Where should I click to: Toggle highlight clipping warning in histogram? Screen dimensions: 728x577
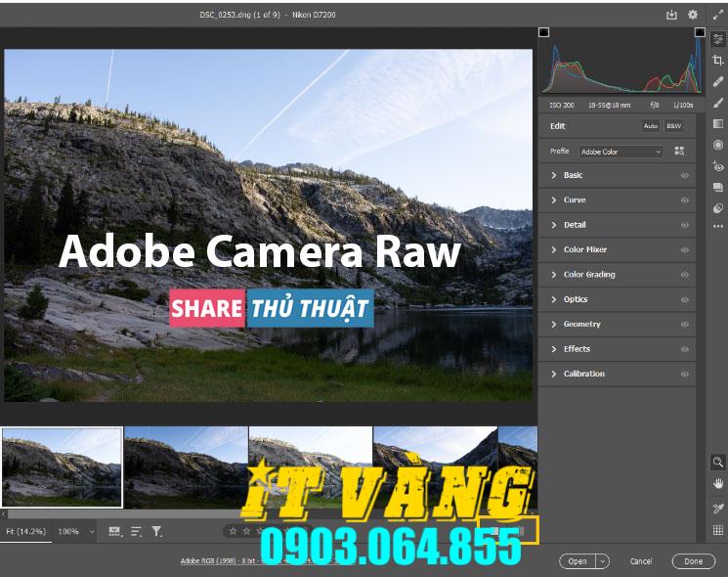coord(700,32)
